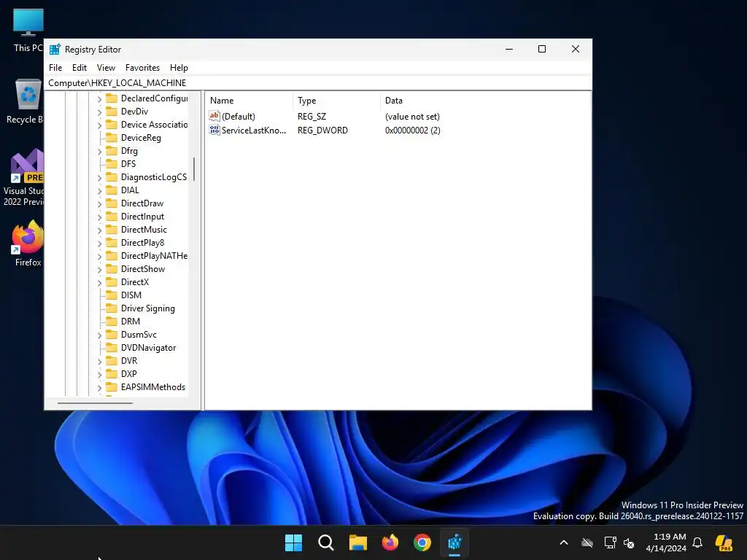
Task: Open the File menu
Action: click(55, 68)
